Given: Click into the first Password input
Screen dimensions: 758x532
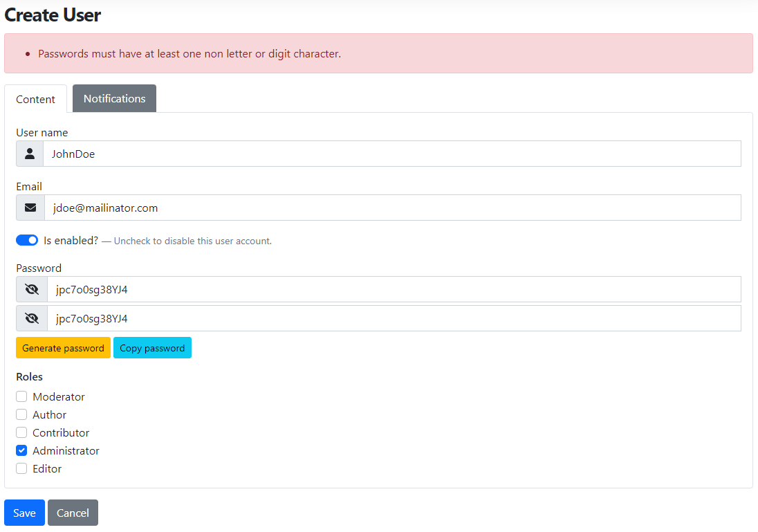Looking at the screenshot, I should coord(394,289).
